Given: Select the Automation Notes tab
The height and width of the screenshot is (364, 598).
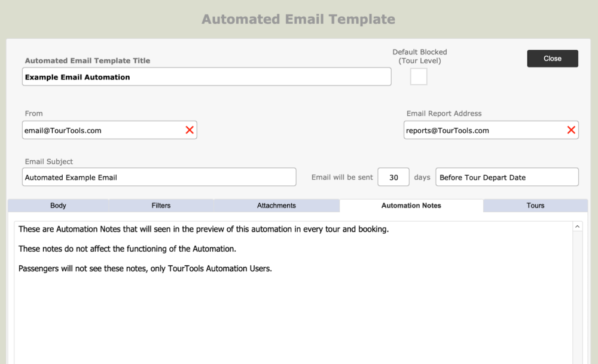Looking at the screenshot, I should coord(411,206).
